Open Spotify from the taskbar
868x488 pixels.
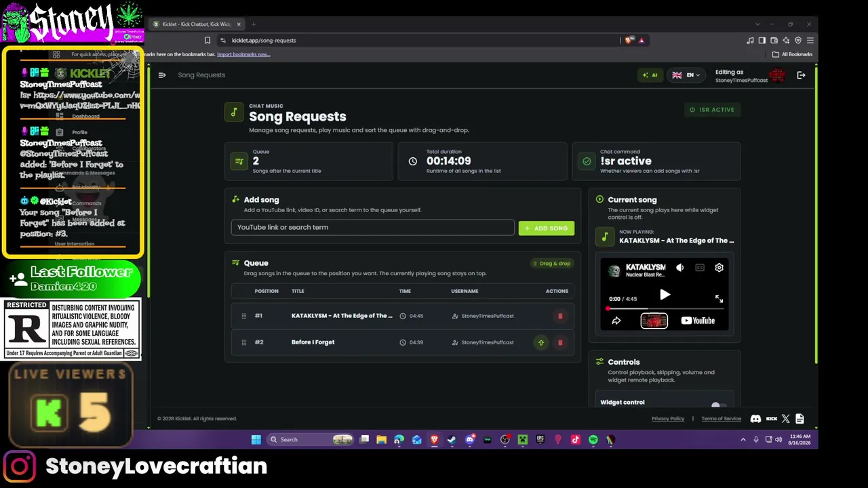593,440
